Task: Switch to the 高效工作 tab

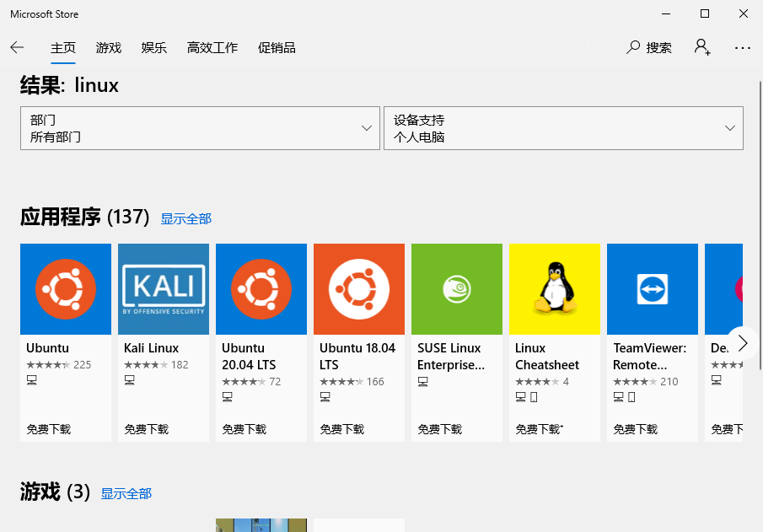Action: click(212, 48)
